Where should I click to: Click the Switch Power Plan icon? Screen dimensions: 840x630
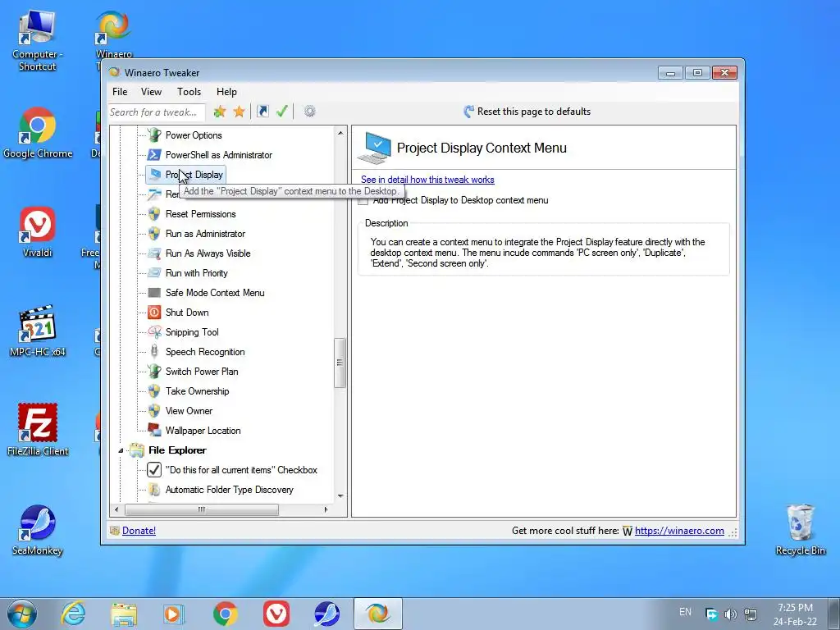pos(154,372)
